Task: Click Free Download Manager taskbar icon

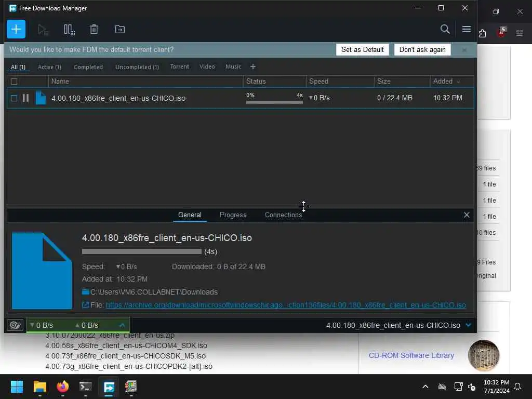Action: [109, 387]
